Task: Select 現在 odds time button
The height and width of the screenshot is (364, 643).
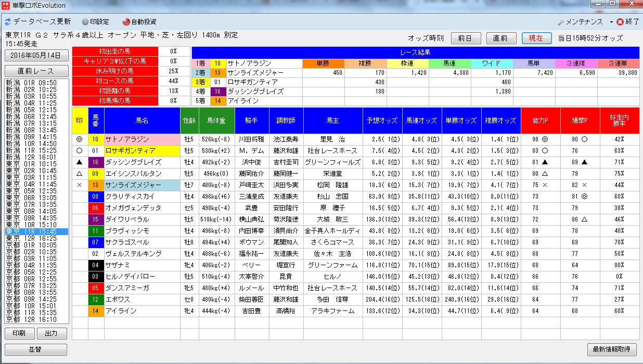Action: [x=536, y=38]
